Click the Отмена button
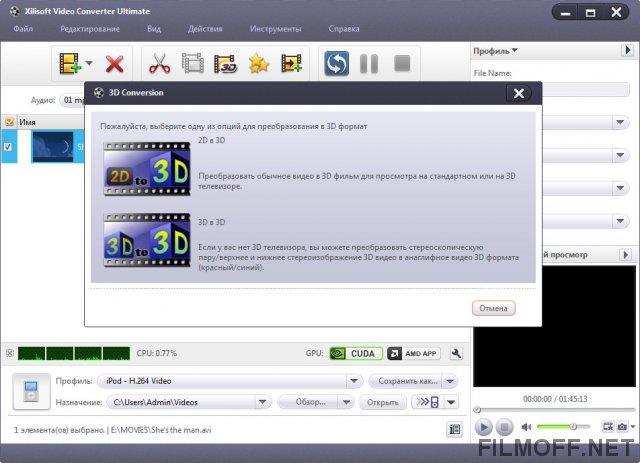The height and width of the screenshot is (463, 640). tap(493, 308)
